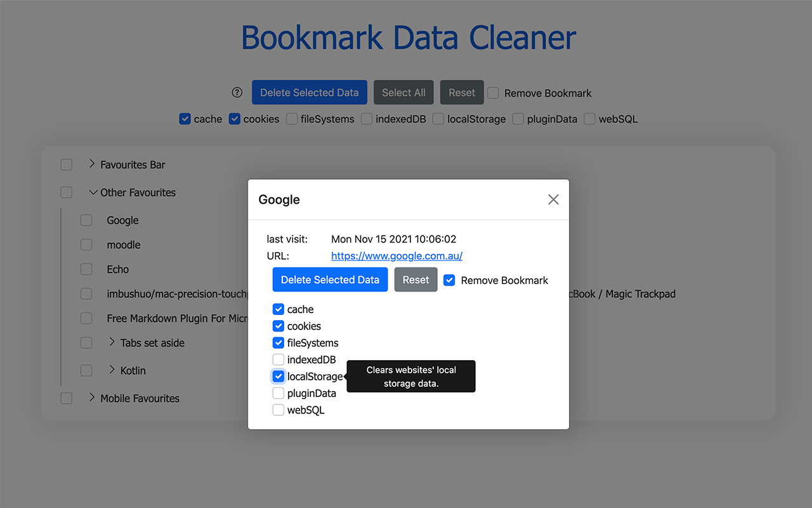Enable the fileSystems checkbox in the top toolbar
This screenshot has width=812, height=508.
(292, 119)
